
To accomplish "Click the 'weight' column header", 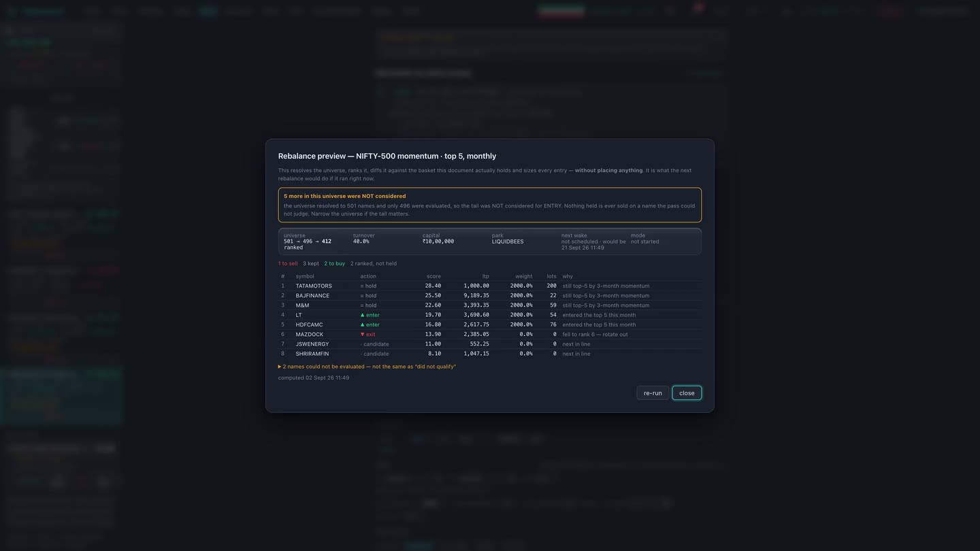I will point(524,276).
